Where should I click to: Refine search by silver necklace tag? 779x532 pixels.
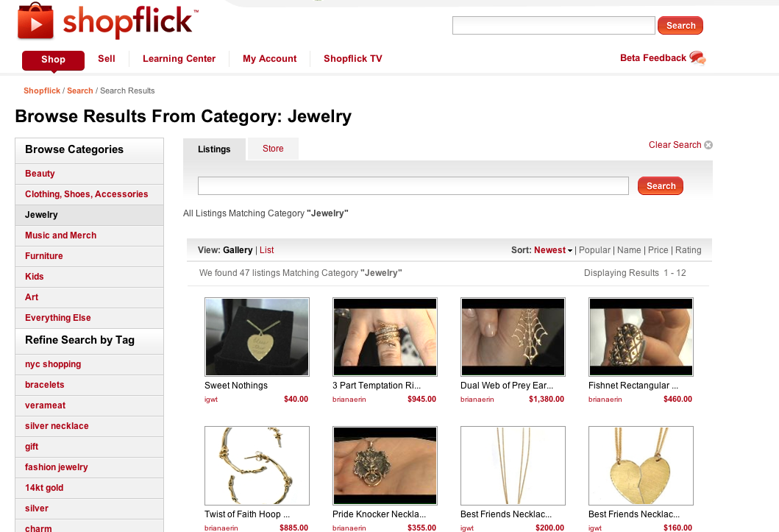click(57, 426)
